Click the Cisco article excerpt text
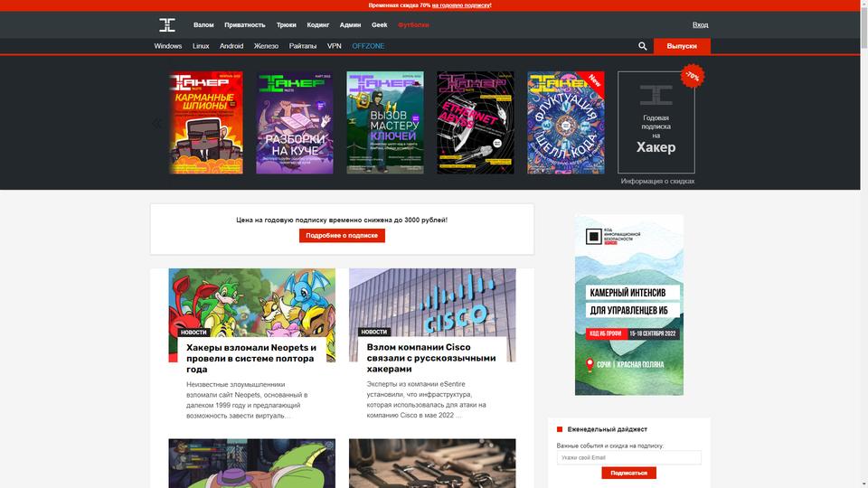Image resolution: width=868 pixels, height=488 pixels. point(426,399)
